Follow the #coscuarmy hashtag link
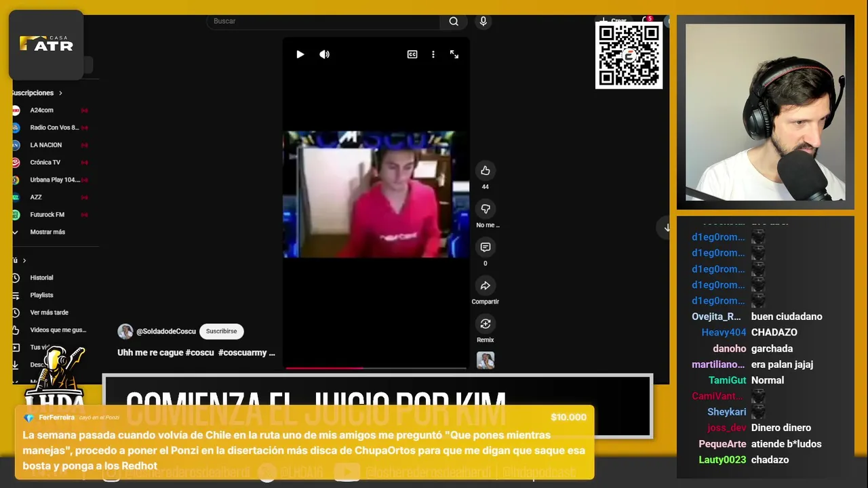Image resolution: width=868 pixels, height=488 pixels. pos(243,352)
